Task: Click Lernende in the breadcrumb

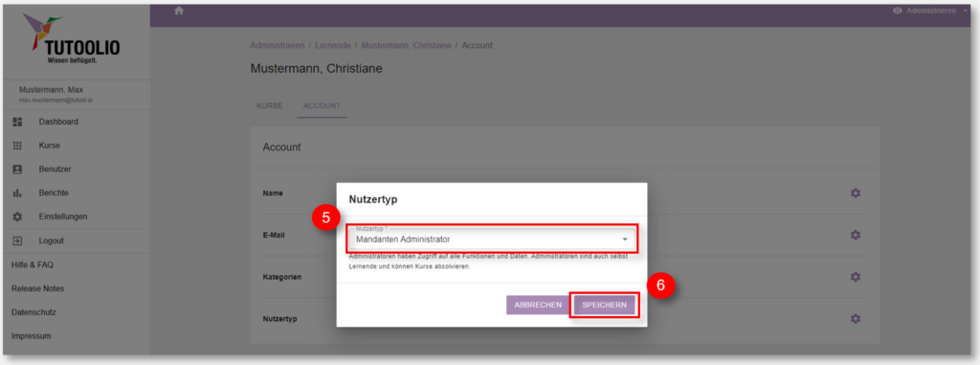Action: coord(333,46)
